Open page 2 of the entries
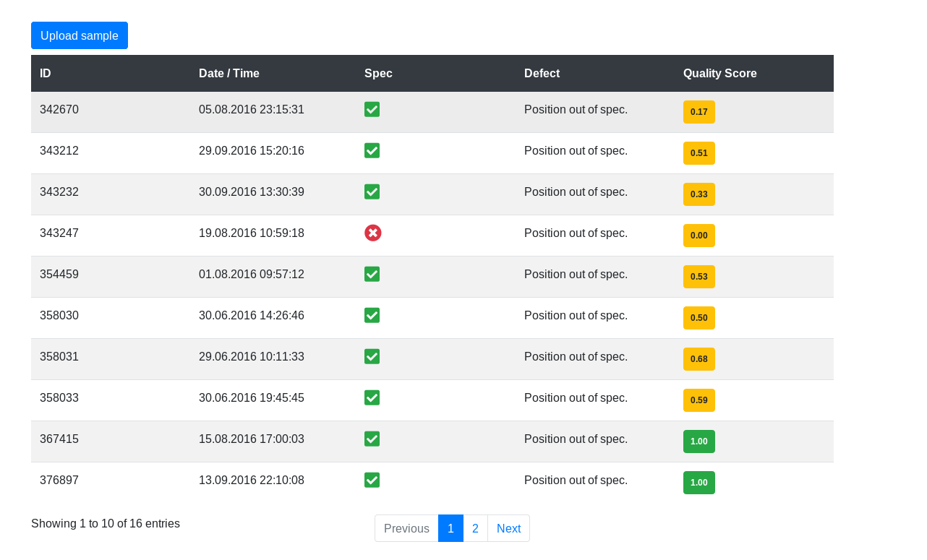This screenshot has height=560, width=927. coord(475,528)
